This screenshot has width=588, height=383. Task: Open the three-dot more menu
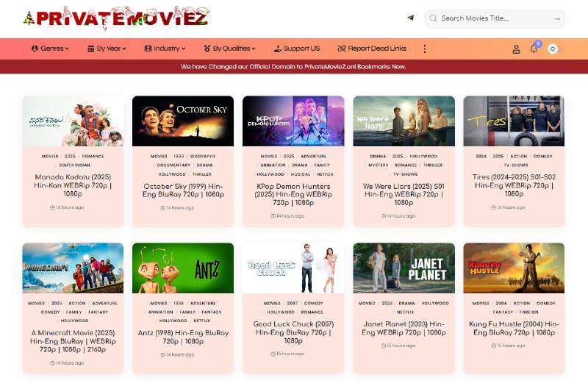pyautogui.click(x=425, y=49)
